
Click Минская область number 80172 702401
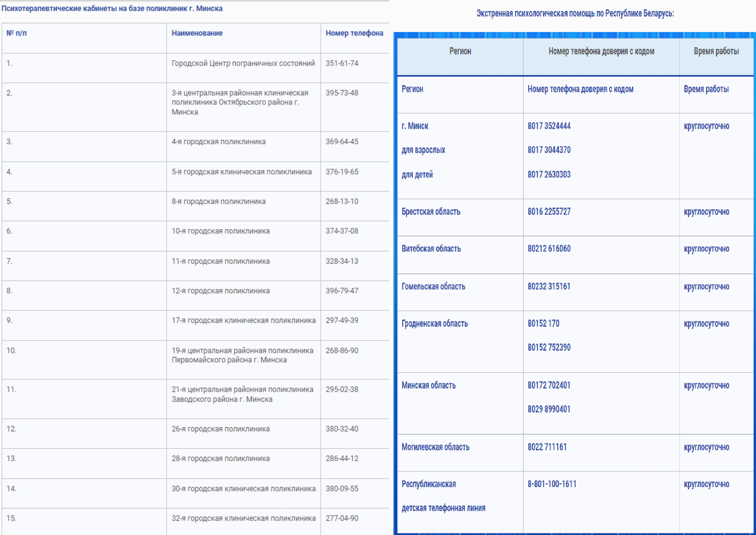(x=549, y=385)
